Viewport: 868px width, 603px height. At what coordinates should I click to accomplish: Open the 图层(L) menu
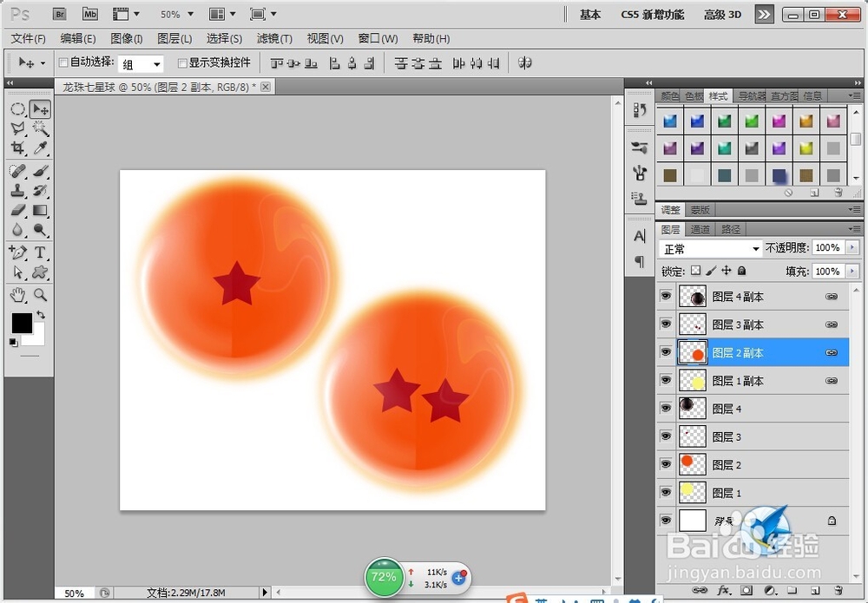[174, 39]
